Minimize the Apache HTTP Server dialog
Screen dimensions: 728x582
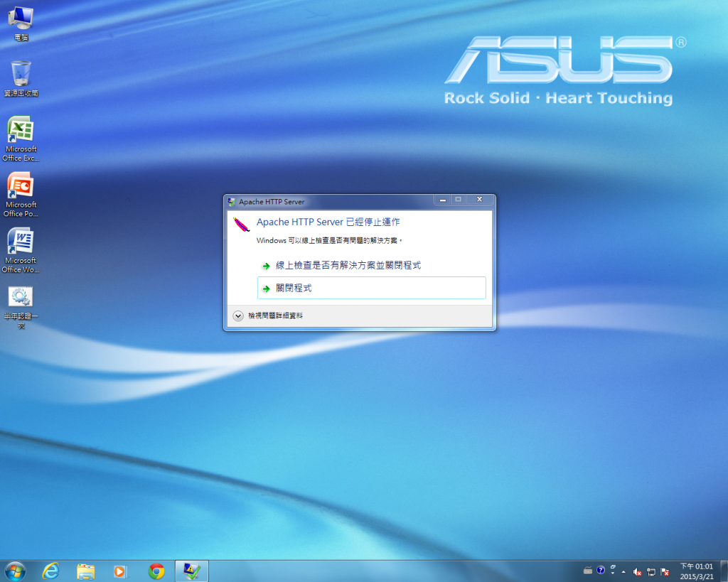[442, 200]
